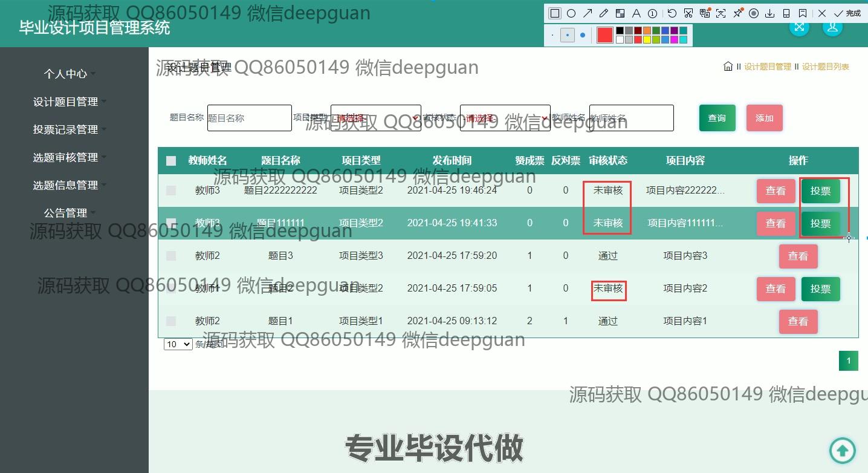Viewport: 868px width, 473px height.
Task: Select the arrow drawing tool
Action: pyautogui.click(x=587, y=13)
